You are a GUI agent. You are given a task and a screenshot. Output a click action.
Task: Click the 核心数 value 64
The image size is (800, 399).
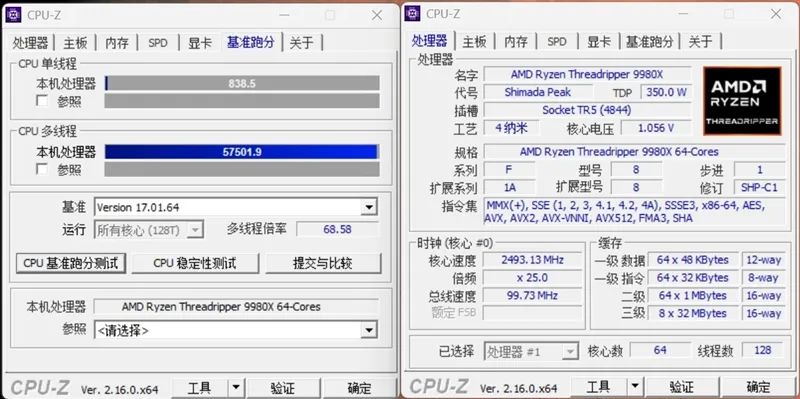(660, 351)
